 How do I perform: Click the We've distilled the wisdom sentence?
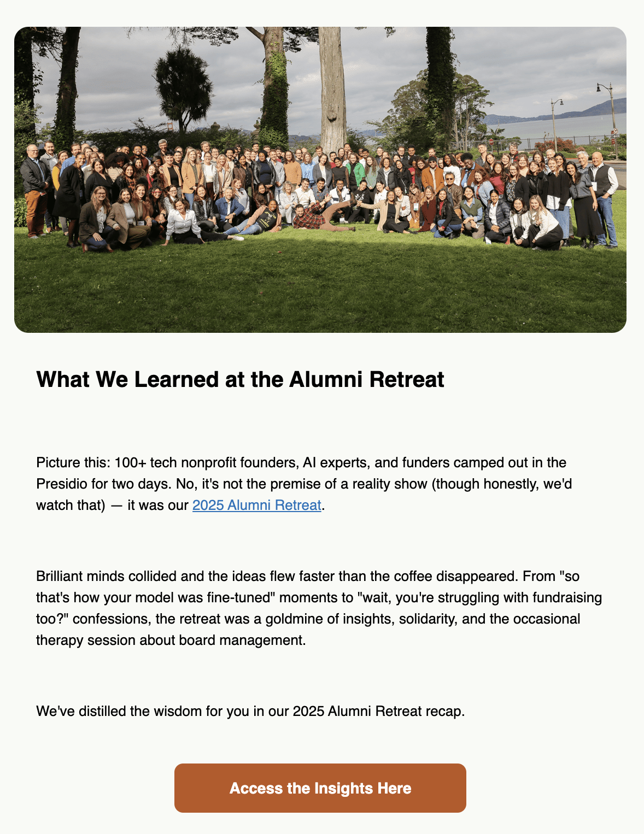pyautogui.click(x=250, y=711)
